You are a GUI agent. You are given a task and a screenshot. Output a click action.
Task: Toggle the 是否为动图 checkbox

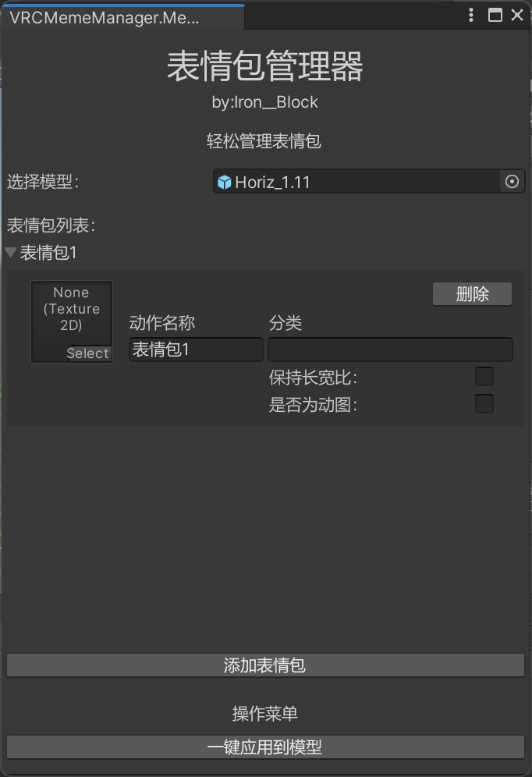(484, 404)
